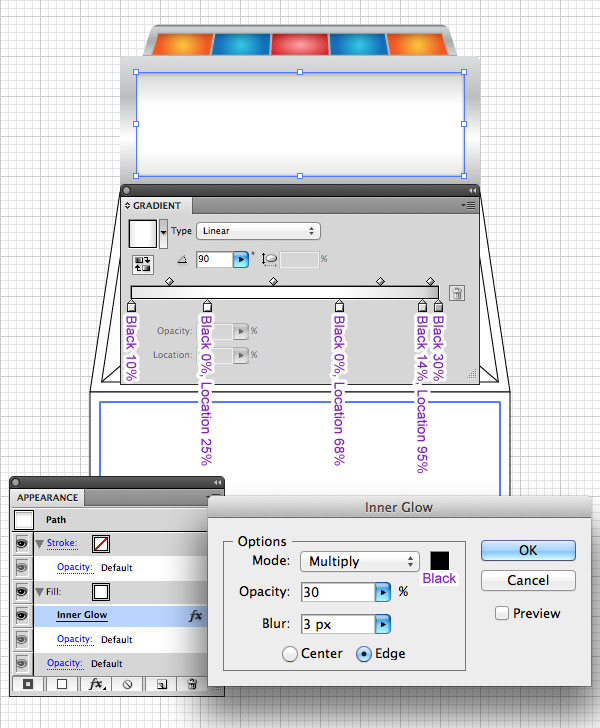The height and width of the screenshot is (728, 600).
Task: Toggle visibility eye of Stroke row
Action: click(x=22, y=543)
